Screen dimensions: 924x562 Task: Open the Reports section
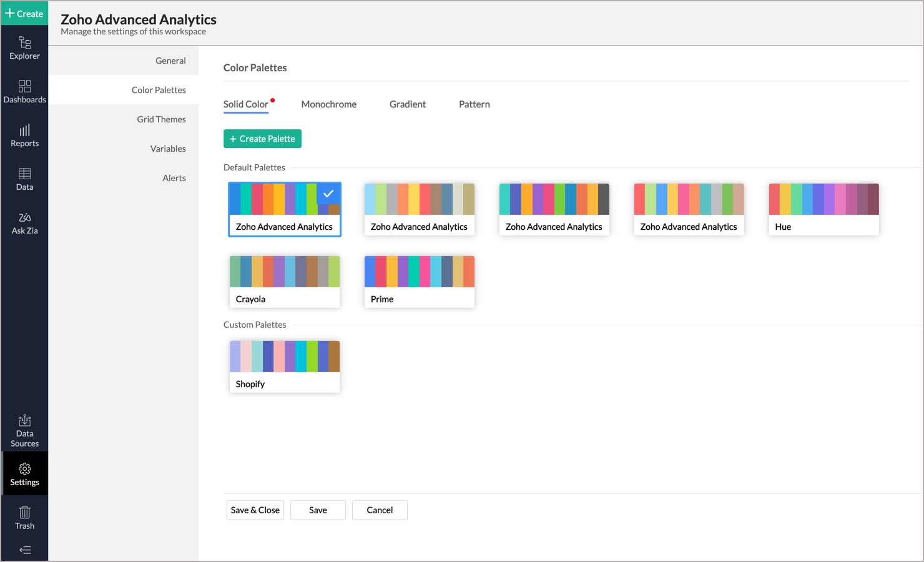pos(24,134)
